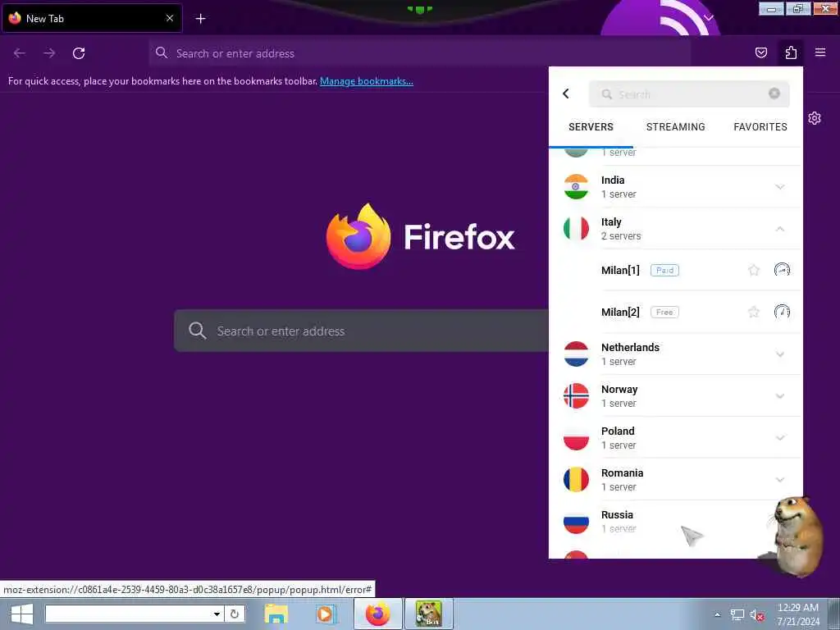The width and height of the screenshot is (840, 630).
Task: Run speed test for Milan[2]
Action: (782, 311)
